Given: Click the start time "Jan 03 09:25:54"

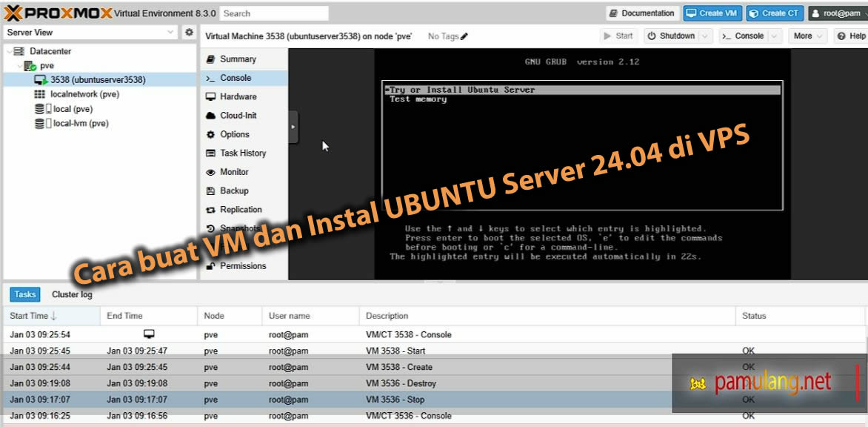Looking at the screenshot, I should click(x=40, y=334).
